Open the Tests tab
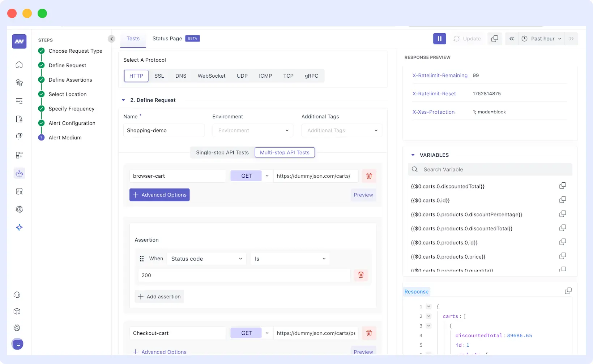 point(133,38)
